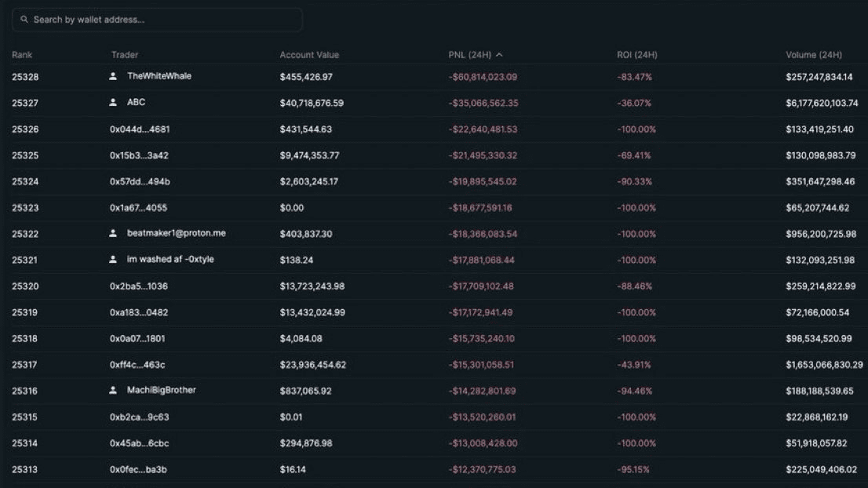868x488 pixels.
Task: Click the person icon for im washed af
Action: 113,259
